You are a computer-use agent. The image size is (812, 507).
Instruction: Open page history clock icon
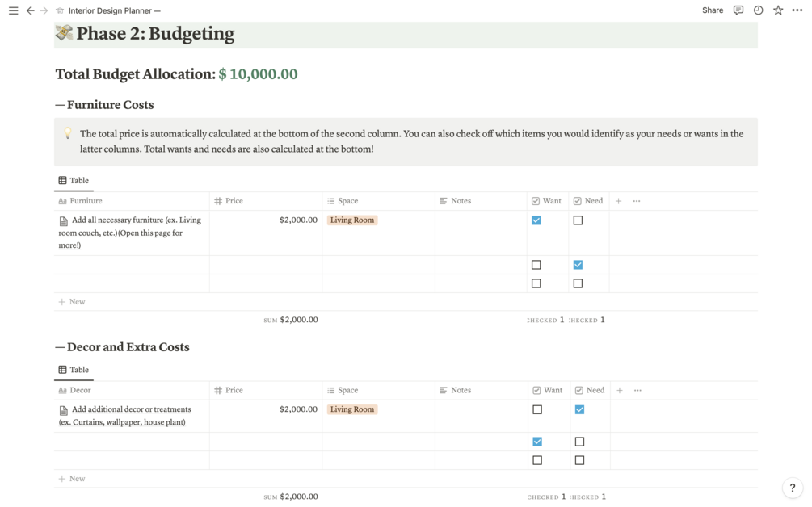758,10
